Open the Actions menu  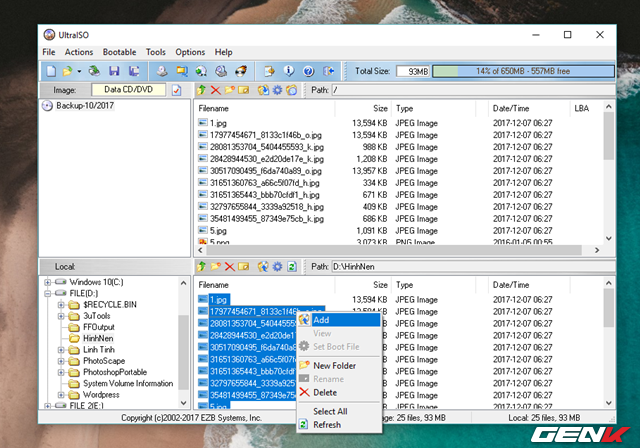tap(79, 52)
